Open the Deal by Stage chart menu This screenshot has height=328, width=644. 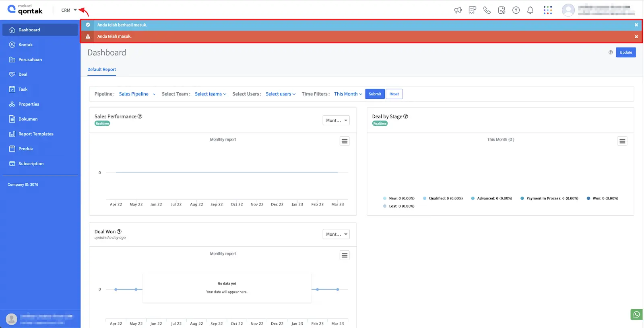[x=622, y=141]
